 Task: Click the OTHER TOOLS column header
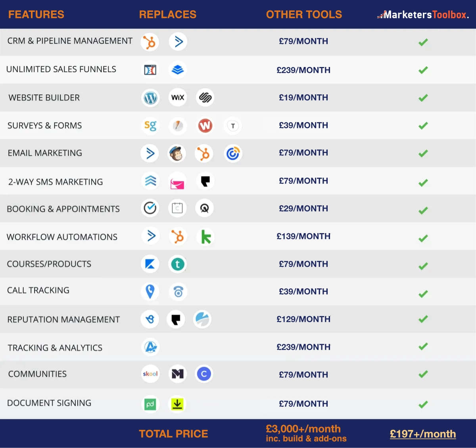pos(304,15)
